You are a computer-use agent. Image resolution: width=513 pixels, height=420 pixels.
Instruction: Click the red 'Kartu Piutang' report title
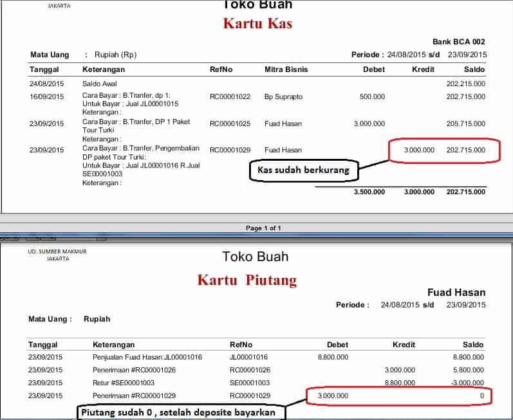click(247, 280)
